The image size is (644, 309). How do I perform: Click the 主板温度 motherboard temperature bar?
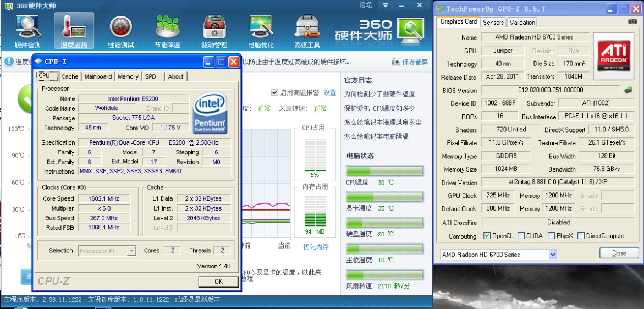pyautogui.click(x=384, y=249)
